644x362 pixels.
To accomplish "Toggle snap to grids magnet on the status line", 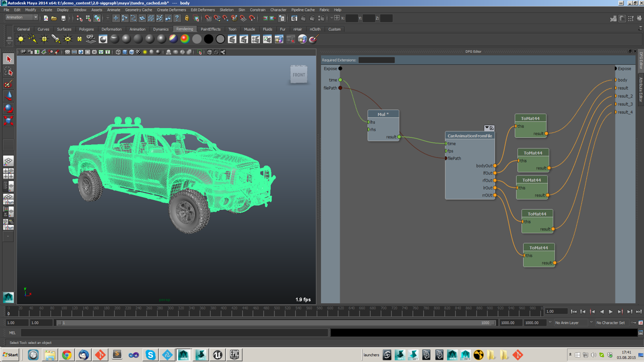I will click(208, 18).
